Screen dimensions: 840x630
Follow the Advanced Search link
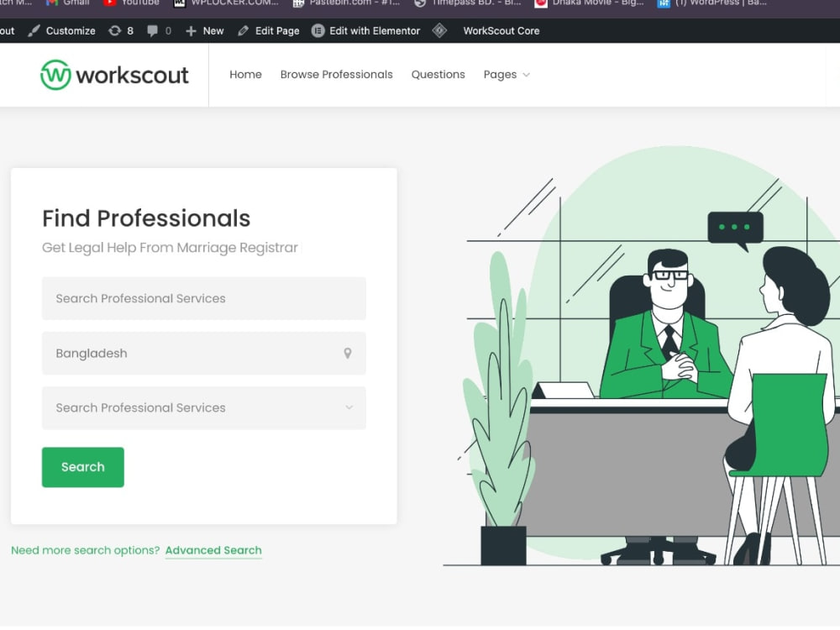tap(213, 551)
